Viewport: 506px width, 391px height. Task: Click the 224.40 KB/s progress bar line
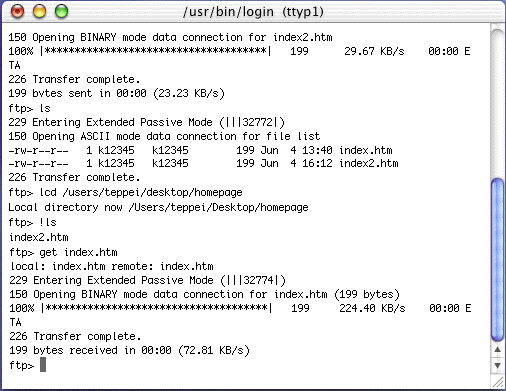(240, 308)
